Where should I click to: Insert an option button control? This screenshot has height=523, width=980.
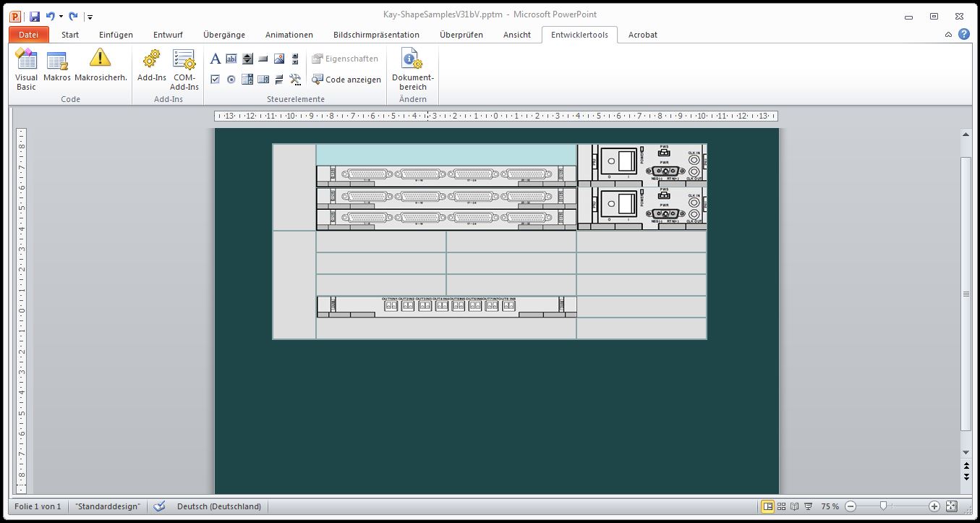coord(231,80)
